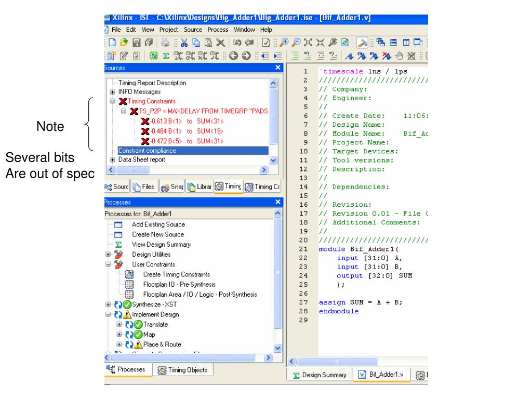The width and height of the screenshot is (532, 399).
Task: Click the Undo arrow icon
Action: click(237, 43)
